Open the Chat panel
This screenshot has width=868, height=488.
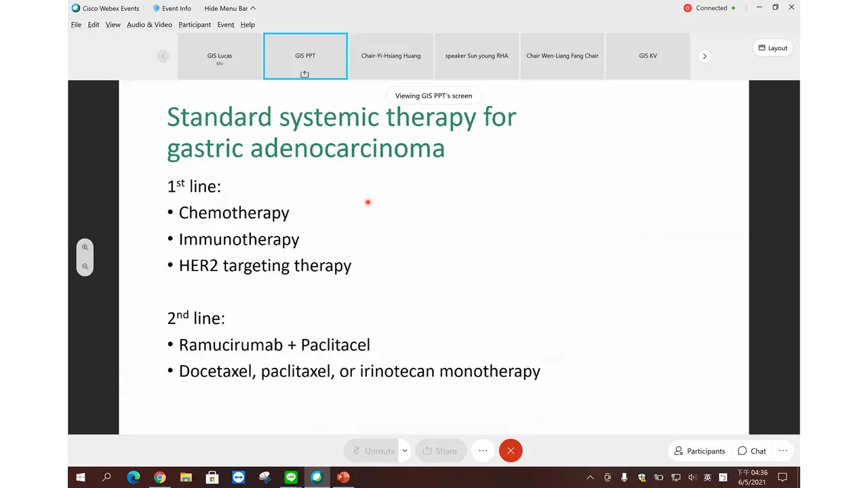tap(751, 451)
